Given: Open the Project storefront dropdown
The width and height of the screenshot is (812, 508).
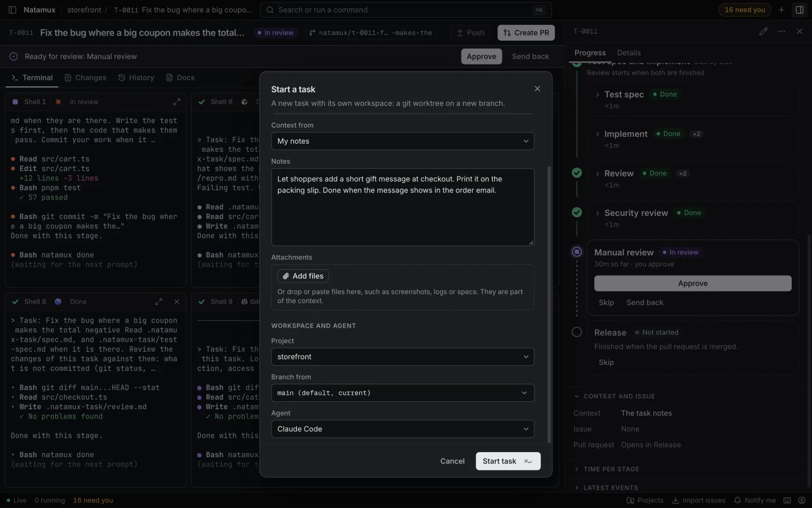Looking at the screenshot, I should click(402, 357).
